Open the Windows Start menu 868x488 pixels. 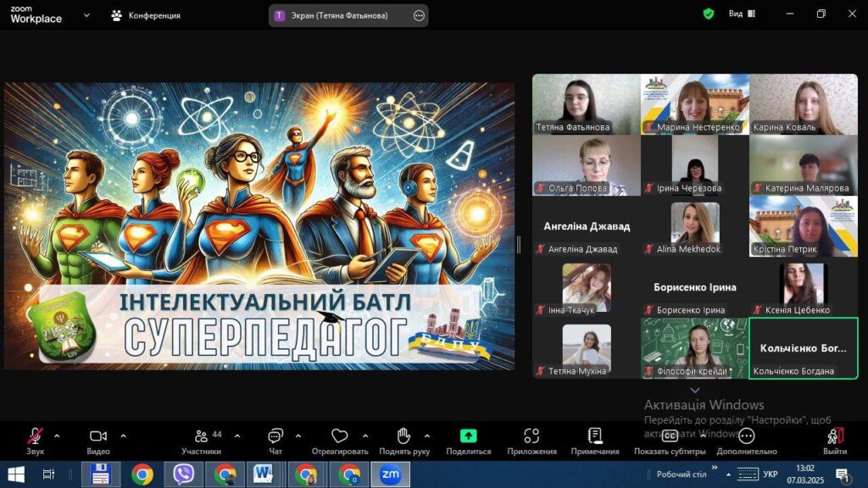pyautogui.click(x=16, y=474)
